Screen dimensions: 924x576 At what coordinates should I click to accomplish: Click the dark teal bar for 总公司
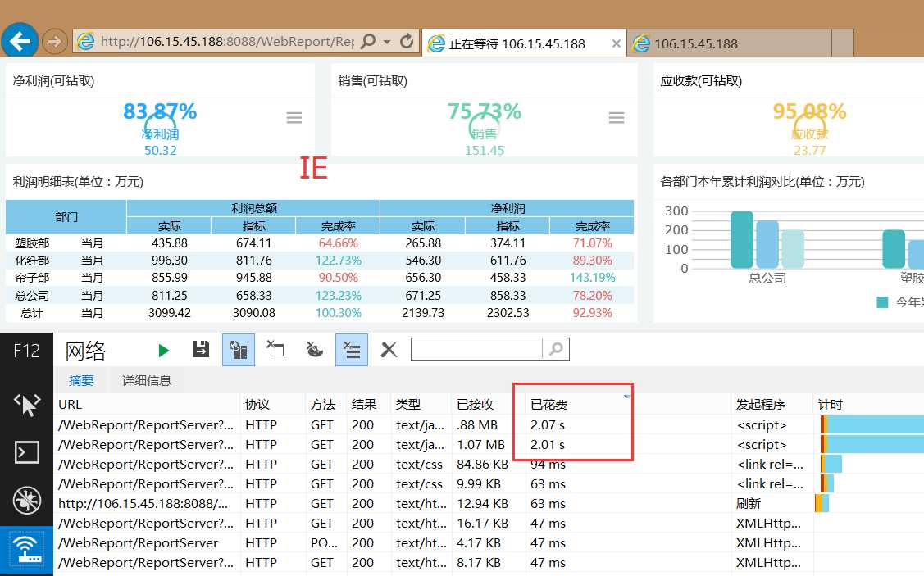coord(742,240)
